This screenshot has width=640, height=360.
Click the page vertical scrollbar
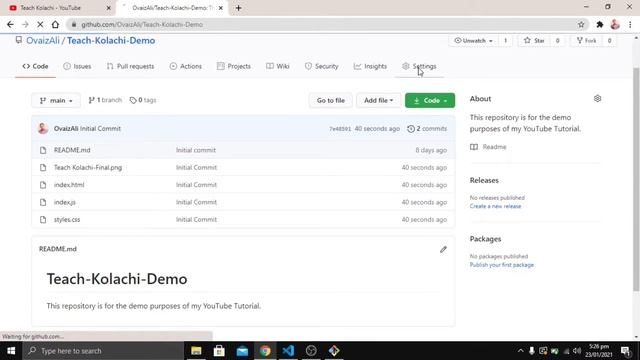636,180
